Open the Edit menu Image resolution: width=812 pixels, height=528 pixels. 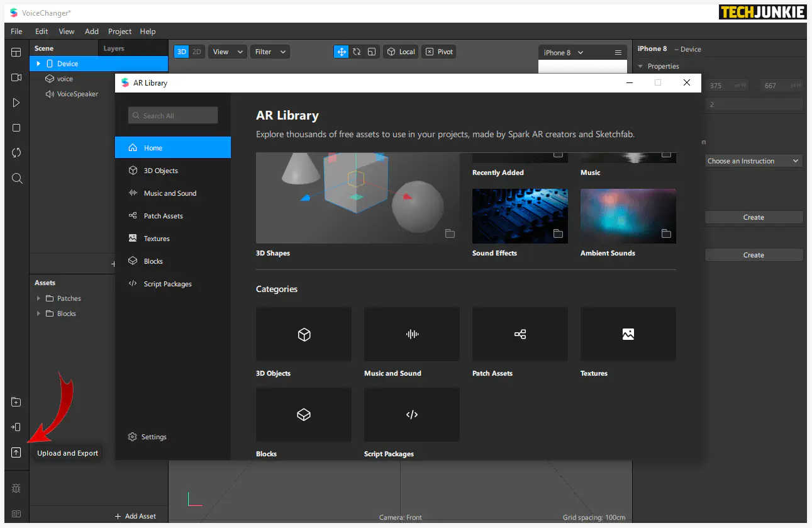(x=42, y=31)
